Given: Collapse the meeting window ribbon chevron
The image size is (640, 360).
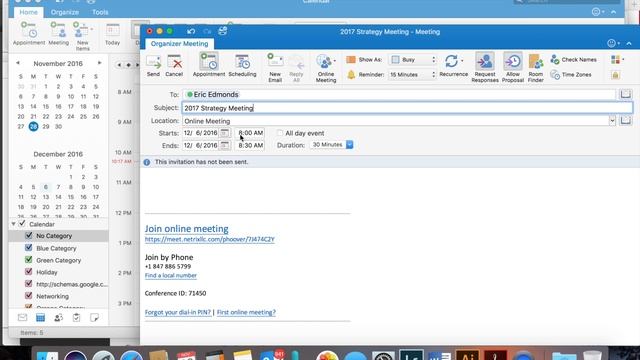Looking at the screenshot, I should (x=629, y=44).
